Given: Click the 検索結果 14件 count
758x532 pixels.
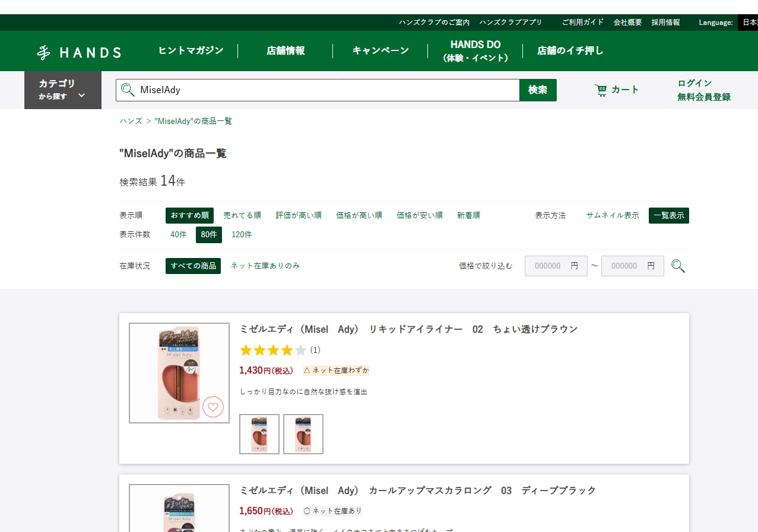Looking at the screenshot, I should (153, 181).
